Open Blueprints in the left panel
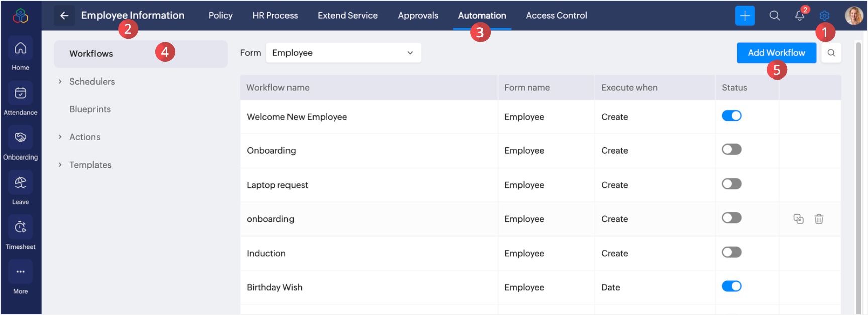 [90, 109]
